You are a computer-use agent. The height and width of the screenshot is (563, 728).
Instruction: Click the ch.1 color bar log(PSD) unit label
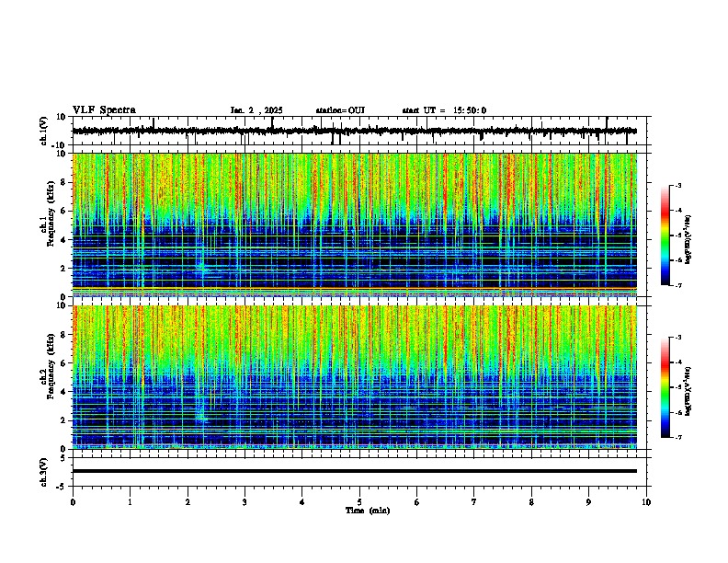688,239
